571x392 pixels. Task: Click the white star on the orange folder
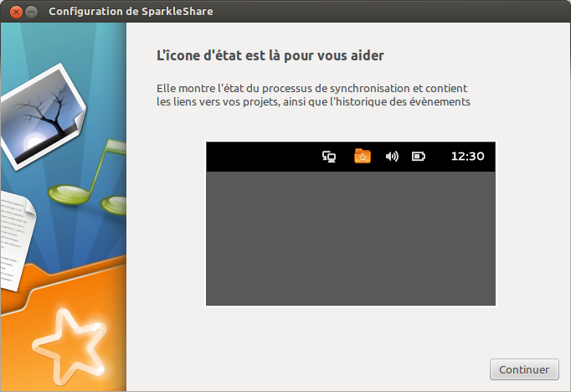click(69, 346)
